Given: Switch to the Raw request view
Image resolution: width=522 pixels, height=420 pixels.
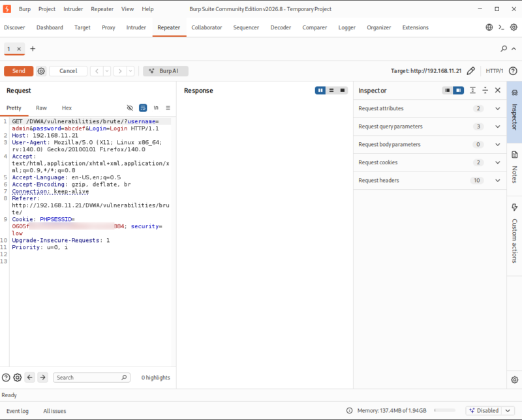Looking at the screenshot, I should point(41,108).
